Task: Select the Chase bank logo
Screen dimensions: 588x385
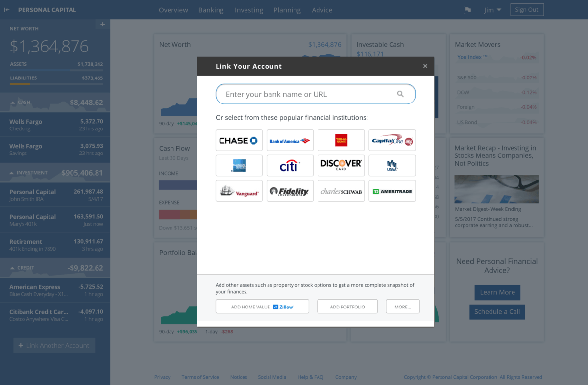Action: pyautogui.click(x=239, y=140)
